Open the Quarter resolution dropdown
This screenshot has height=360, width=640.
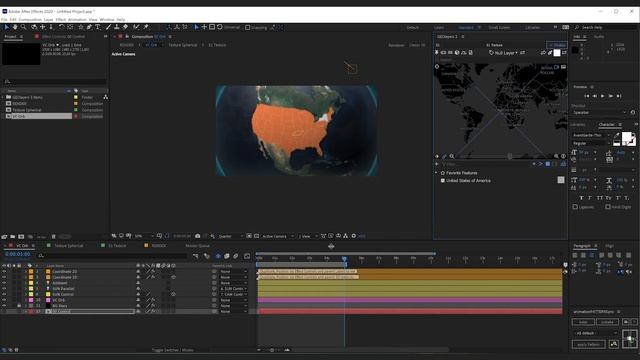[231, 236]
